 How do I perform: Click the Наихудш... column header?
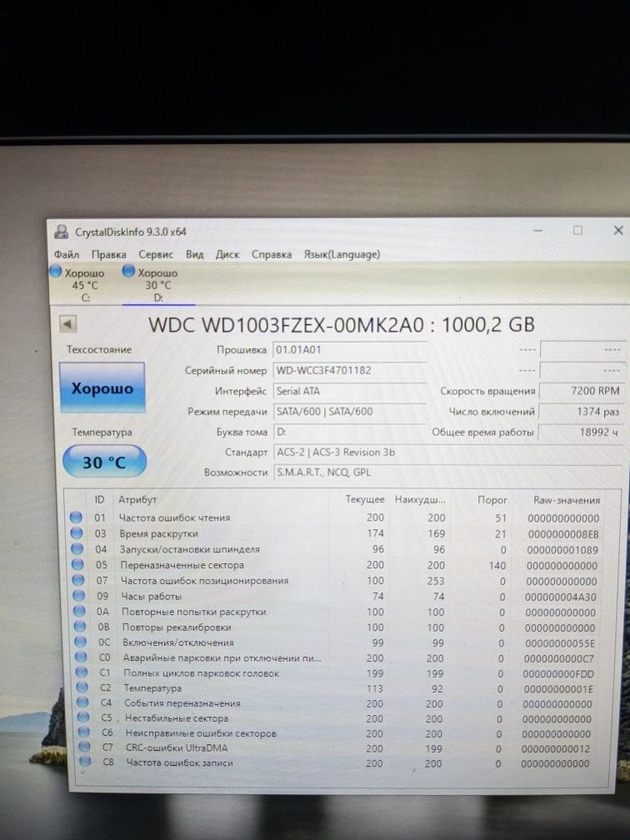click(x=421, y=499)
